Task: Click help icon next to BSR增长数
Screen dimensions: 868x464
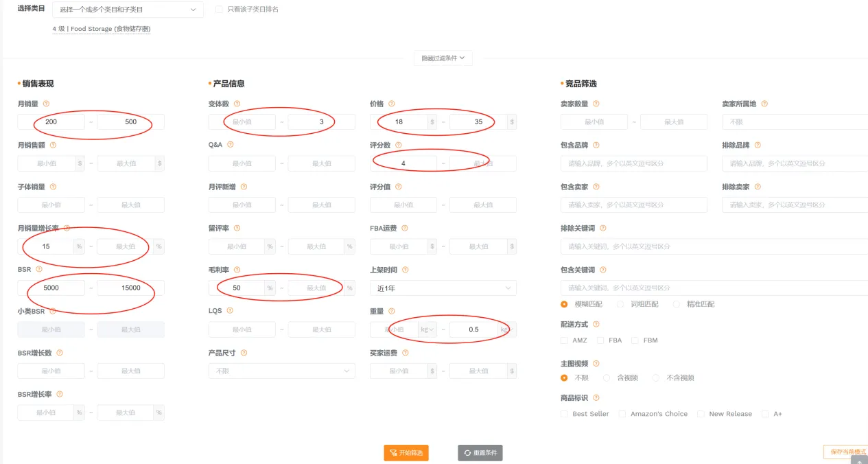Action: [x=60, y=353]
